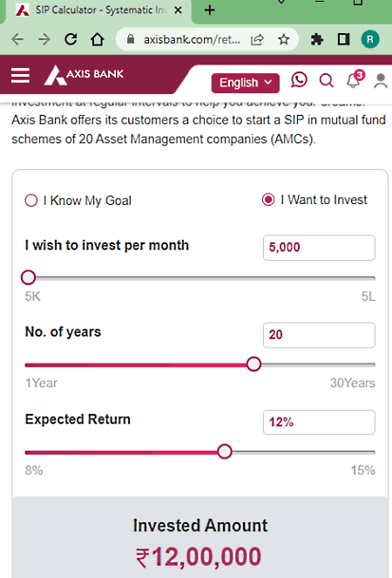Open Chrome side panel toggle
This screenshot has width=392, height=578.
tap(343, 39)
